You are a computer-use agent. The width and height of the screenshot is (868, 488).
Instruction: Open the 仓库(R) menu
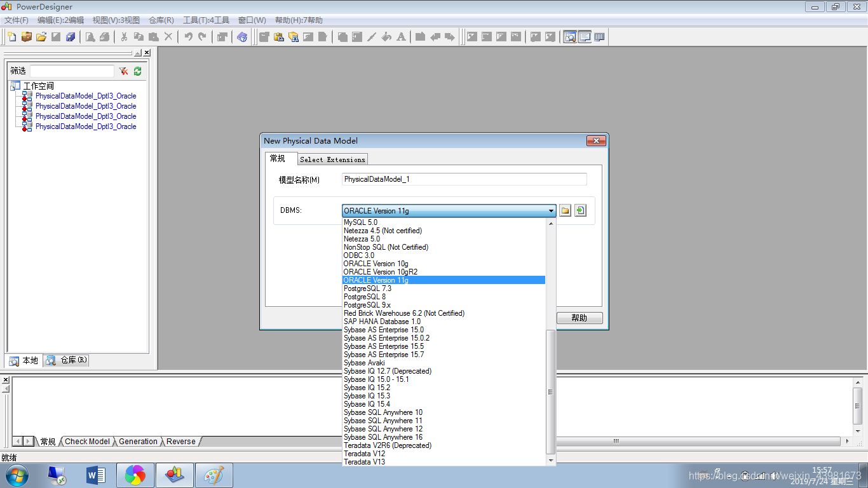(x=161, y=20)
